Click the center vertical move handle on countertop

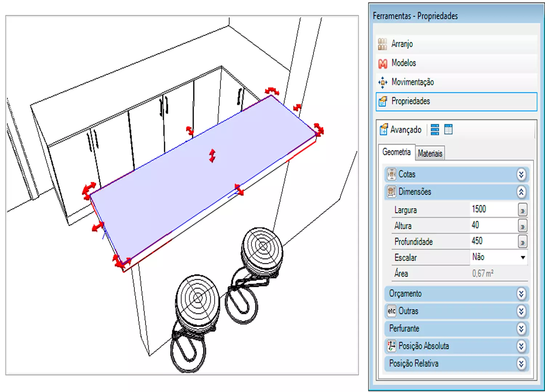point(213,156)
